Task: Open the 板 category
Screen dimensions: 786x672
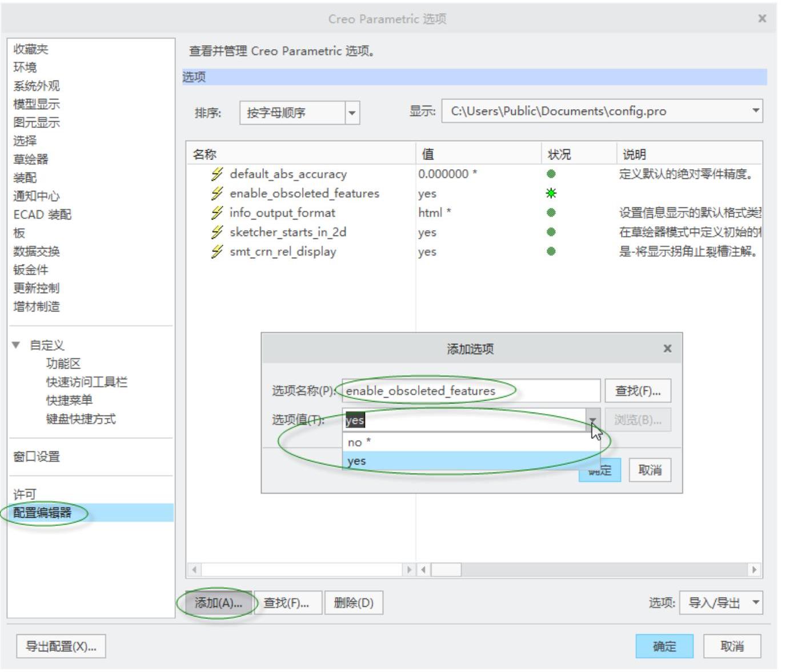Action: tap(19, 233)
